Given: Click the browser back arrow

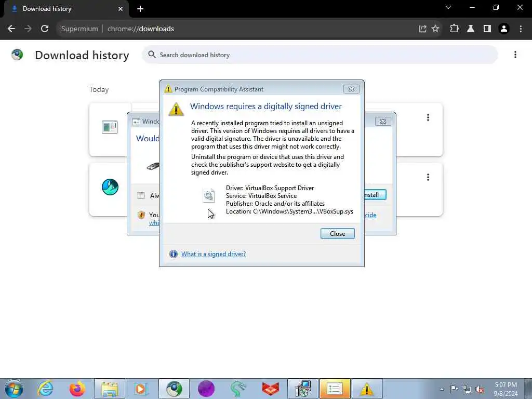Looking at the screenshot, I should pyautogui.click(x=11, y=29).
